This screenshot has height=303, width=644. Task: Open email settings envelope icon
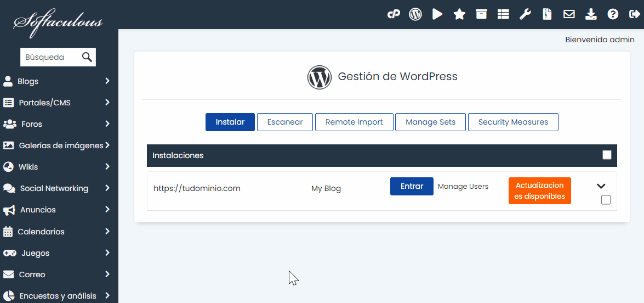point(569,14)
